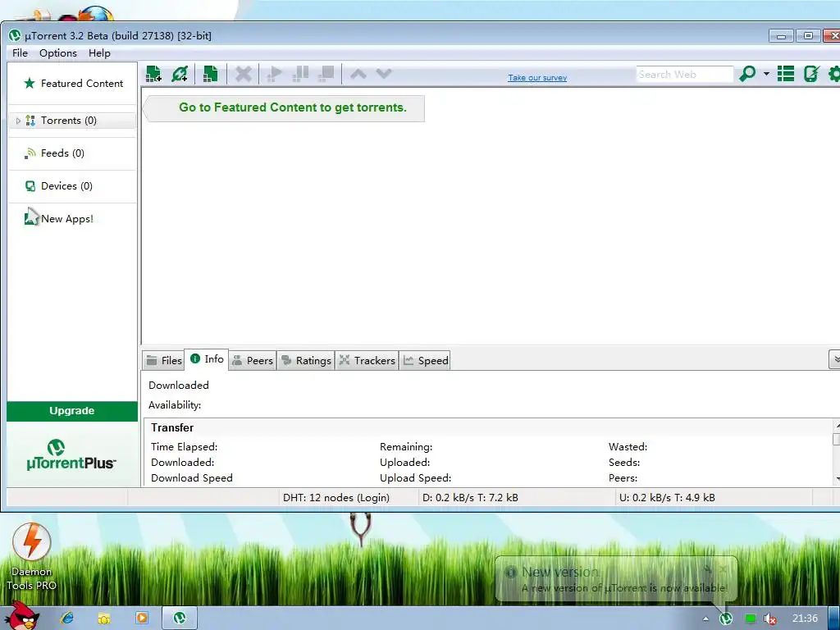
Task: Open the search engine dropdown arrow
Action: click(767, 74)
